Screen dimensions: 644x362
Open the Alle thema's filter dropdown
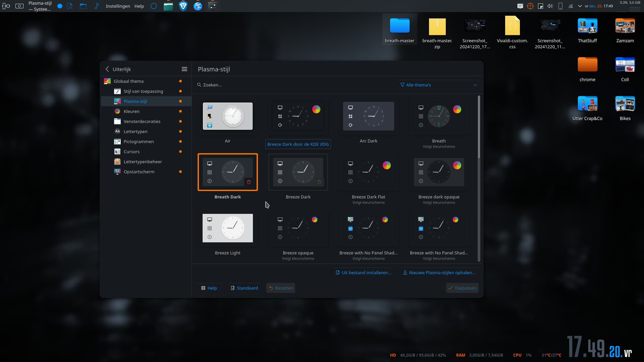438,85
